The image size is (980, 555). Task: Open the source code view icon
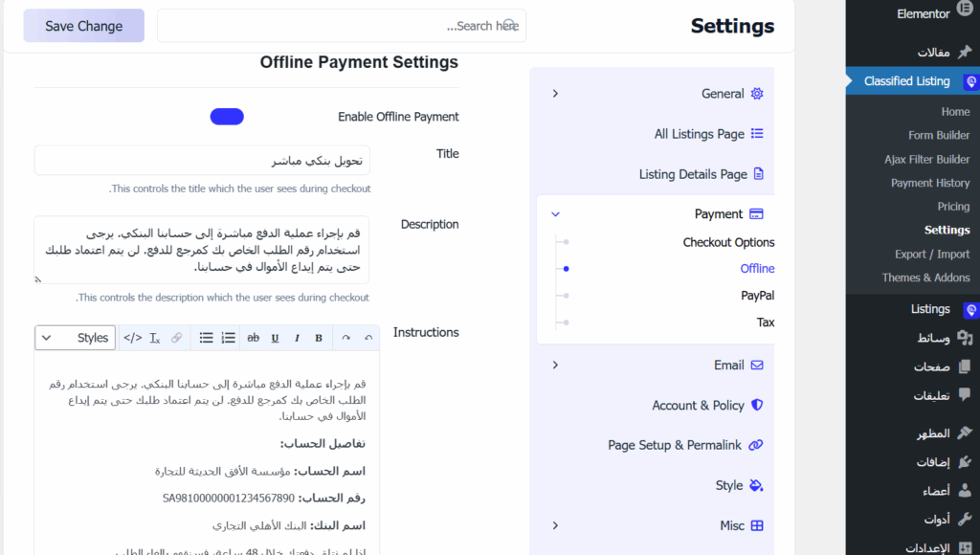click(x=133, y=338)
